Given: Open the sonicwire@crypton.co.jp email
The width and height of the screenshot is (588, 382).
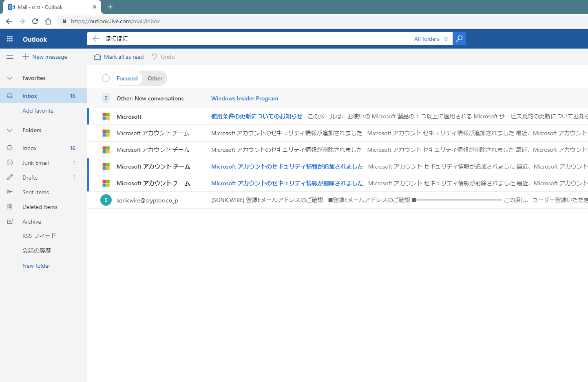Looking at the screenshot, I should click(338, 200).
